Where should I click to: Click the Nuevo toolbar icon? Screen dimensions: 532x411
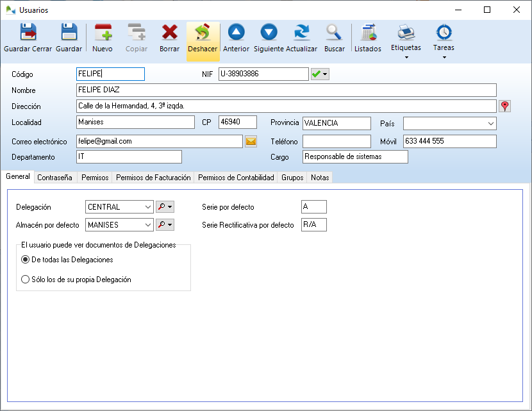(x=103, y=35)
